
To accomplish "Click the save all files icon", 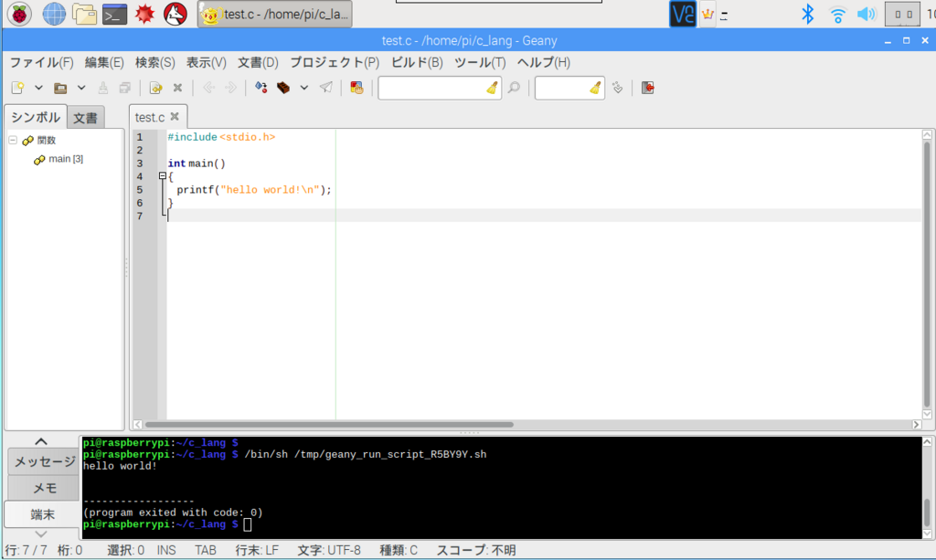I will tap(124, 89).
